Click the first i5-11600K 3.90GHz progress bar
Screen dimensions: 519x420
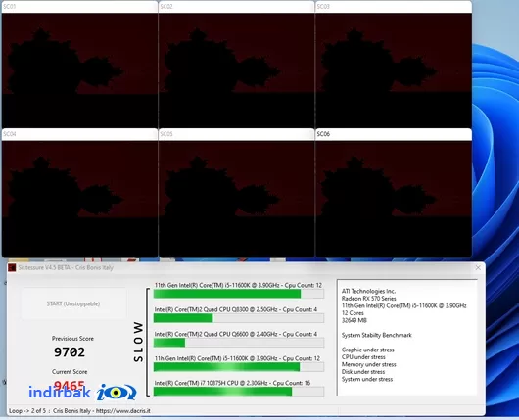coord(239,294)
